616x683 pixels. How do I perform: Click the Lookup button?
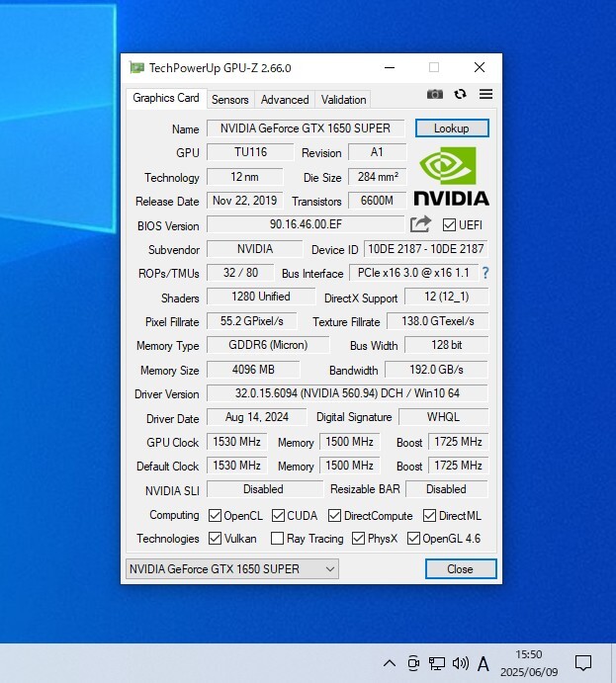(452, 128)
